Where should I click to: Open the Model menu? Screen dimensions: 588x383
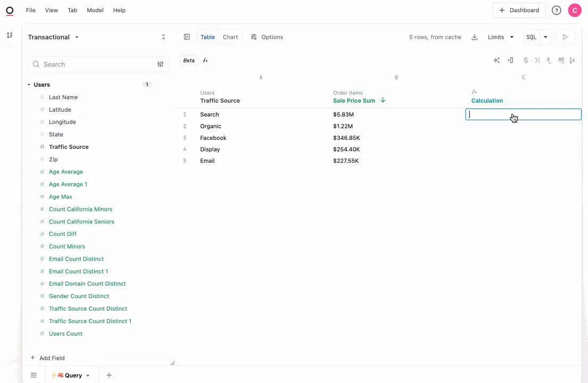[95, 10]
